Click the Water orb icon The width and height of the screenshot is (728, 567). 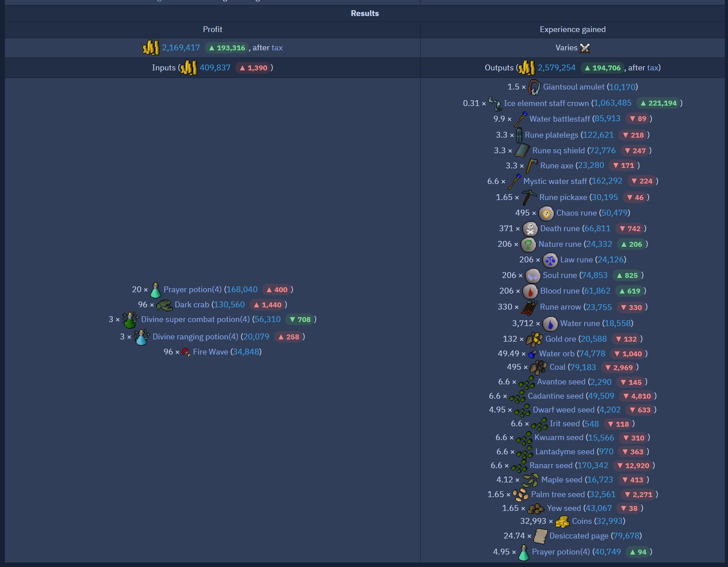533,354
